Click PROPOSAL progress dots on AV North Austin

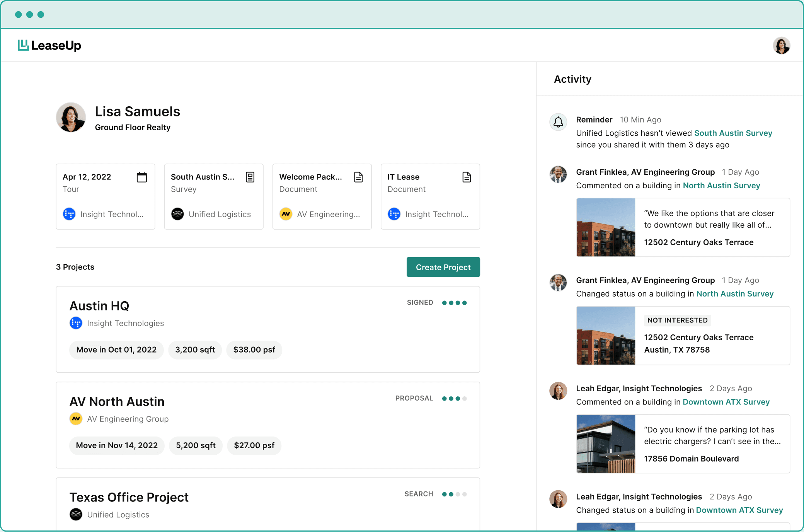454,399
